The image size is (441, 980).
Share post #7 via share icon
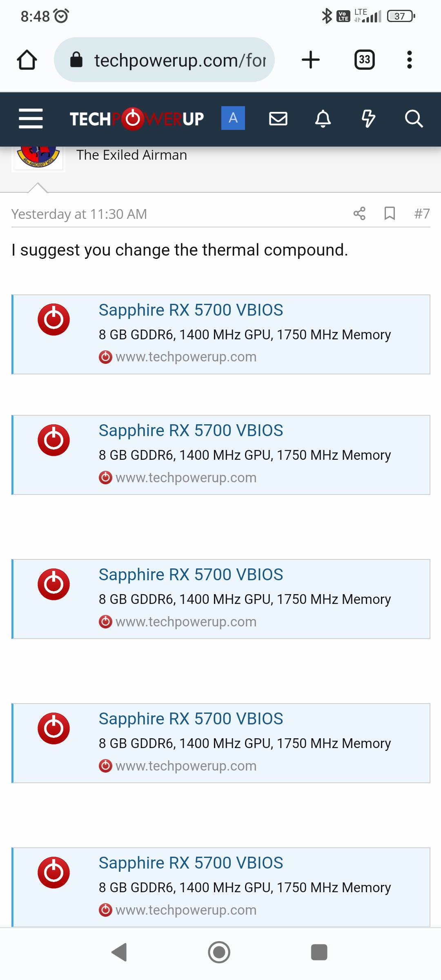point(359,214)
